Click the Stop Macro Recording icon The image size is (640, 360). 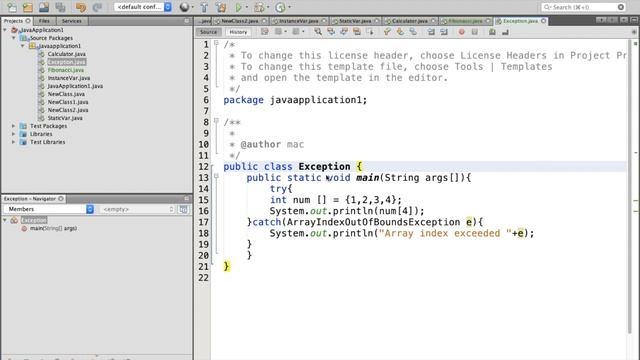click(475, 31)
